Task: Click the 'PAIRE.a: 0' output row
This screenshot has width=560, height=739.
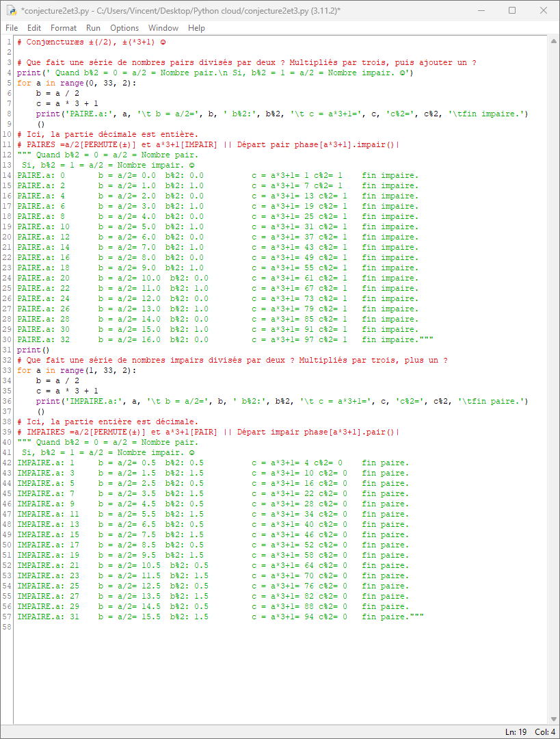Action: pyautogui.click(x=217, y=175)
